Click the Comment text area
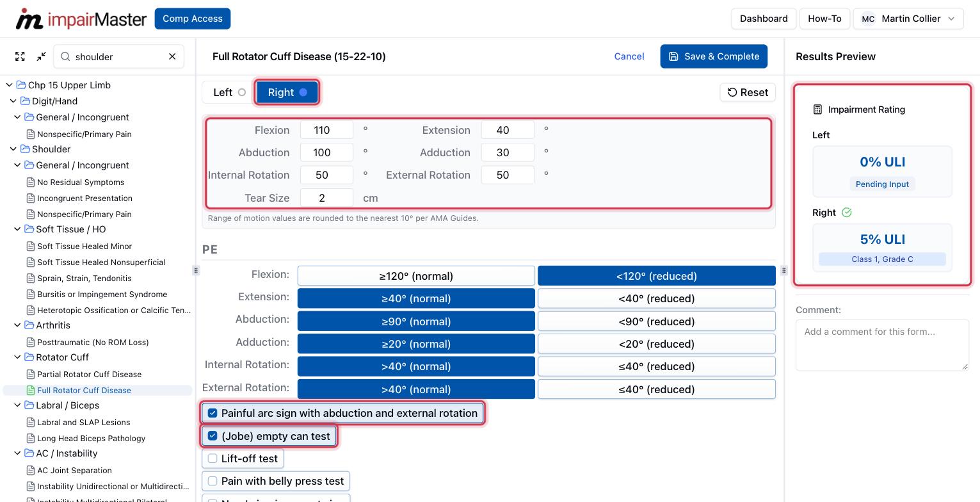This screenshot has width=980, height=502. [882, 344]
